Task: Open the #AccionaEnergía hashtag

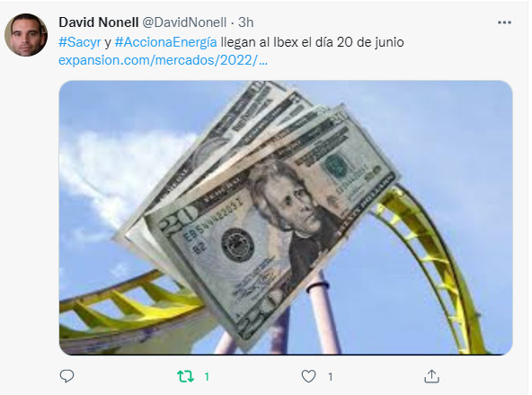Action: tap(165, 42)
